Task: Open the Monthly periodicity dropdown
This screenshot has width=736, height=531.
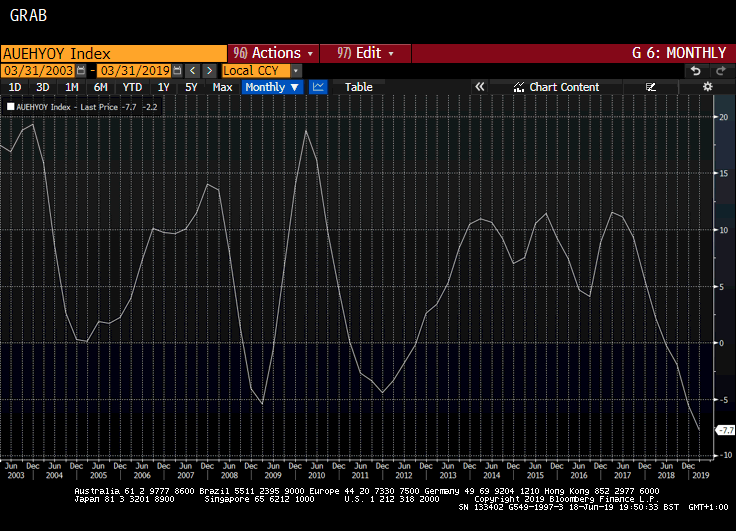Action: tap(272, 87)
